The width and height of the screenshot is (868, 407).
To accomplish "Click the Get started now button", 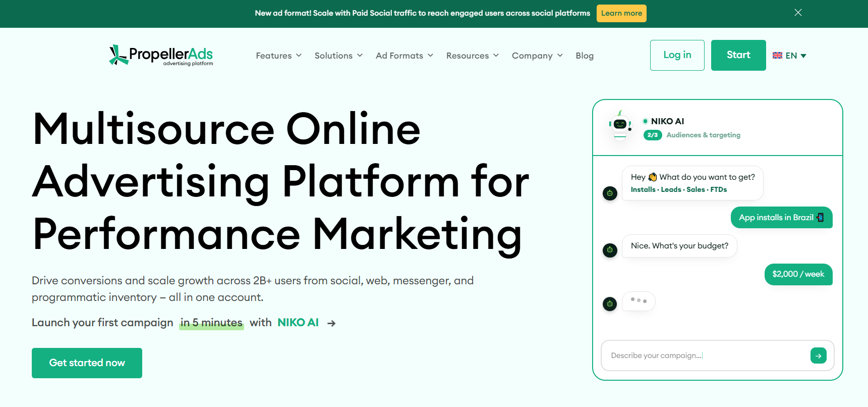I will pyautogui.click(x=87, y=363).
